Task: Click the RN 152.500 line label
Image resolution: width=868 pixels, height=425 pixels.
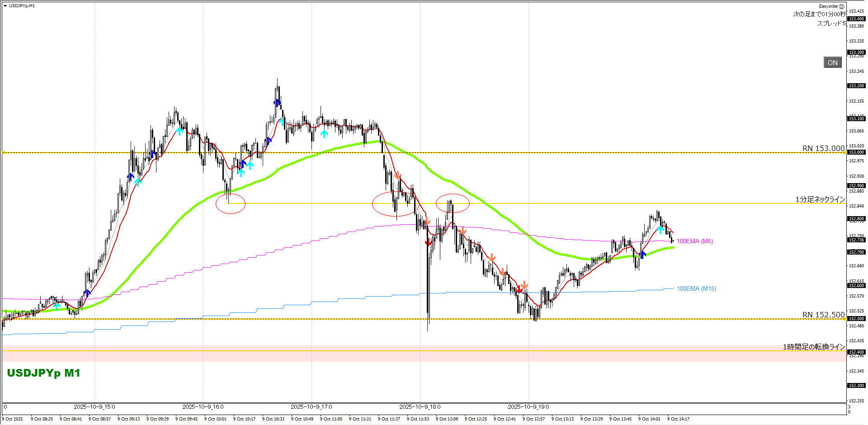Action: click(x=823, y=315)
